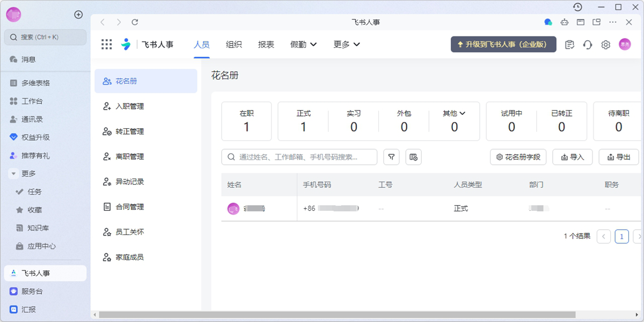644x322 pixels.
Task: Open the column settings icon beside filter
Action: [x=413, y=157]
